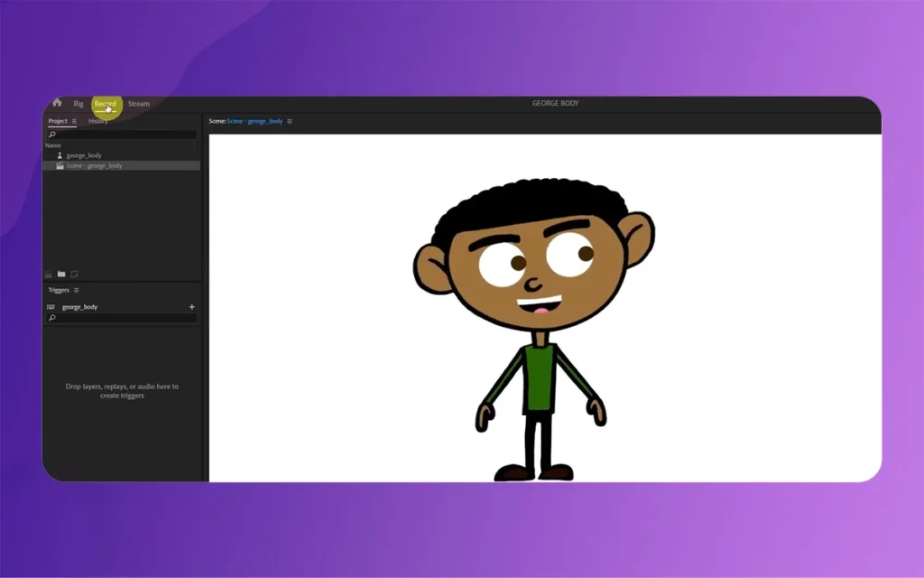Open the History panel tab

click(x=98, y=121)
